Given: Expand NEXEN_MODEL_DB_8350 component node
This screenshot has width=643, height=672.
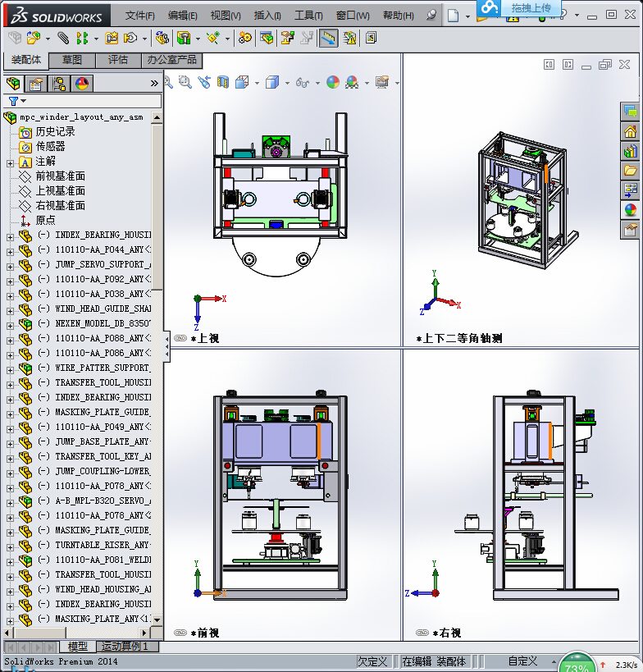Looking at the screenshot, I should 10,326.
